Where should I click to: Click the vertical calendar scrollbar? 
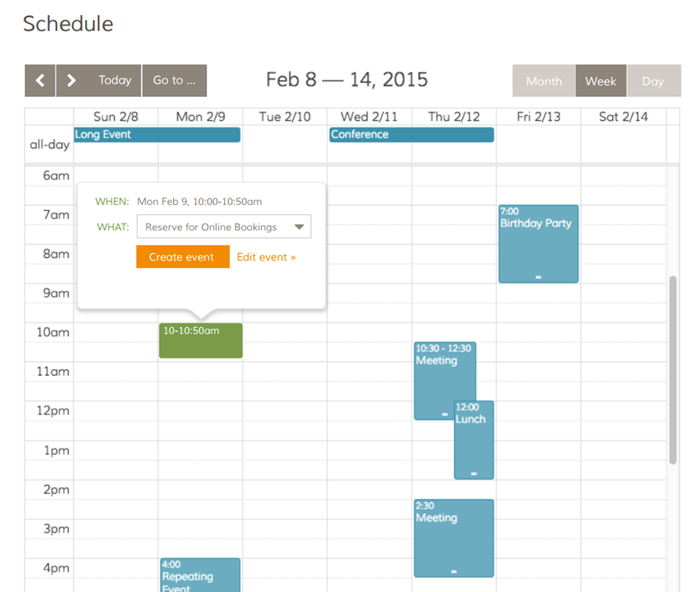673,370
